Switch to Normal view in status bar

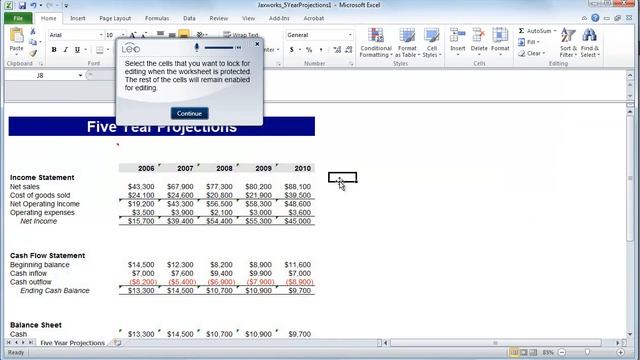tap(514, 352)
